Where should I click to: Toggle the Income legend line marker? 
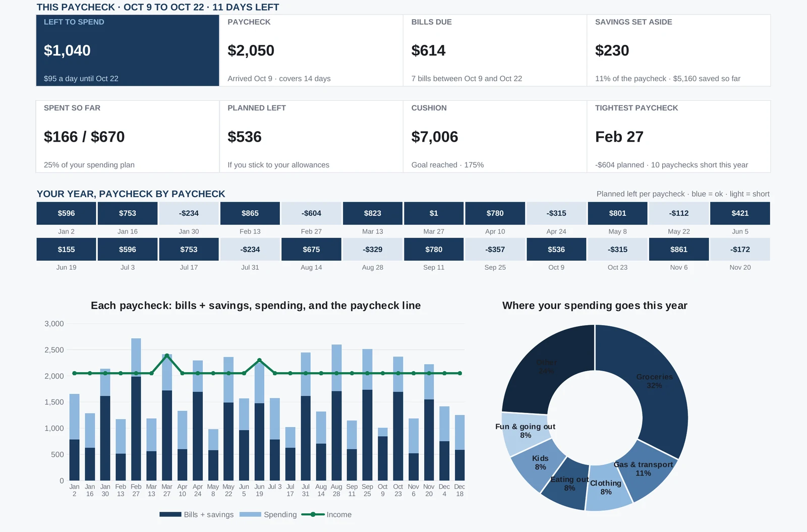click(x=313, y=514)
